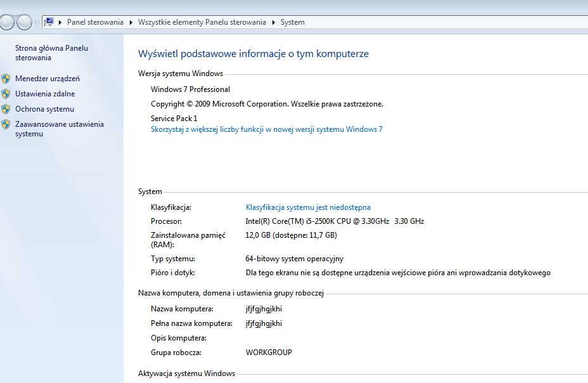Click shield icon next to Menedżer urządzeń
Image resolution: width=588 pixels, height=383 pixels.
(x=6, y=79)
